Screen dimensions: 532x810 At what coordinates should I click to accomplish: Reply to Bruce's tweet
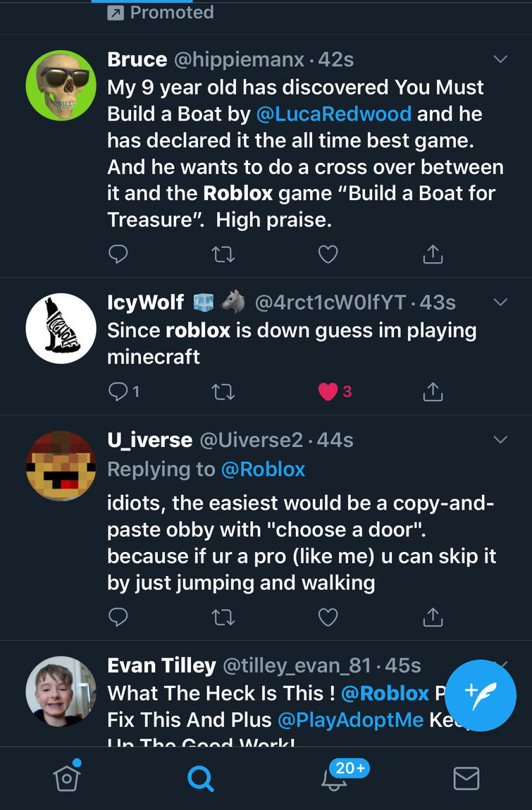tap(118, 254)
